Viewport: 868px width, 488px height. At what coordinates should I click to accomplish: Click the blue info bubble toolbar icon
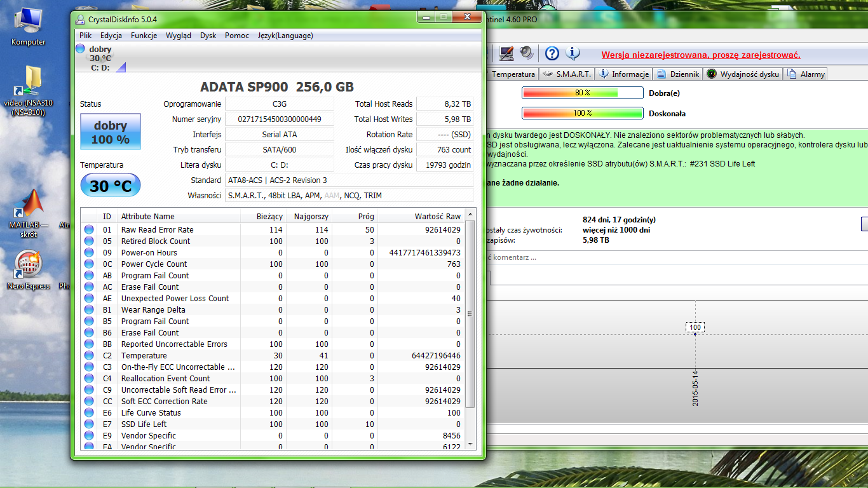point(573,53)
